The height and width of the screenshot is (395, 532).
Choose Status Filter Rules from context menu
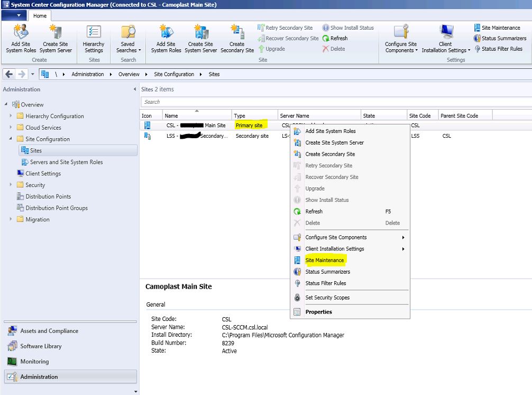(350, 283)
